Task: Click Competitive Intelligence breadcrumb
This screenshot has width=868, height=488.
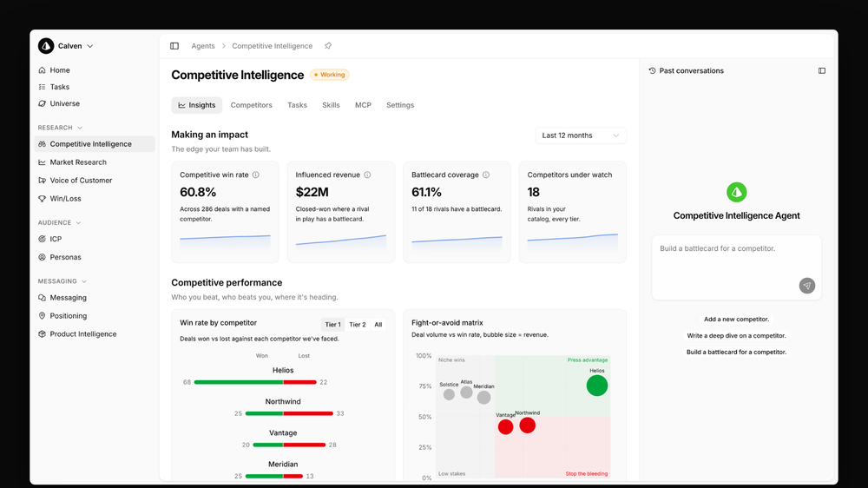Action: pos(272,46)
